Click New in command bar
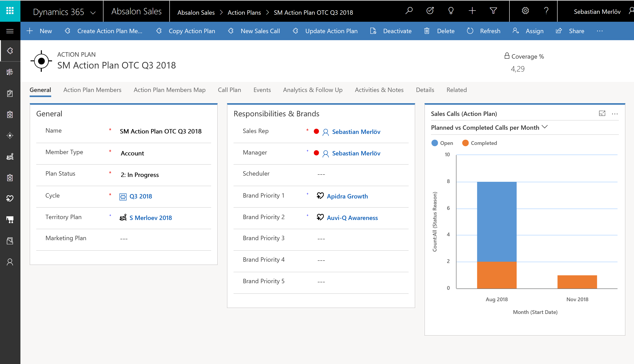Viewport: 634px width, 364px height. pos(39,31)
